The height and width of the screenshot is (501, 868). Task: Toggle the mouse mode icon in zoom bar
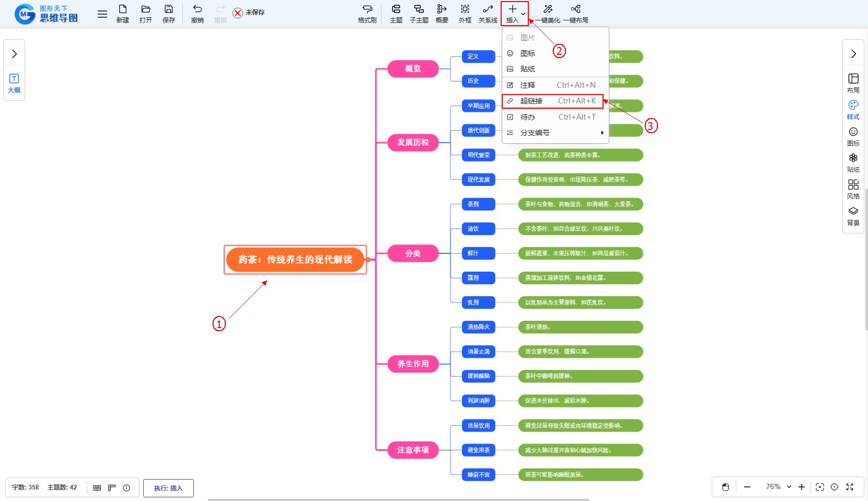coord(725,487)
